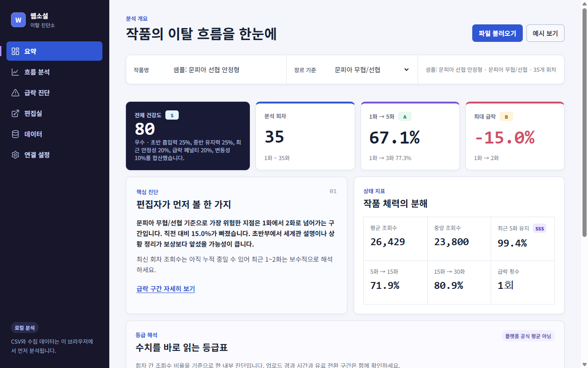Click the 평균 조회수 value 26,429
588x368 pixels.
point(388,242)
